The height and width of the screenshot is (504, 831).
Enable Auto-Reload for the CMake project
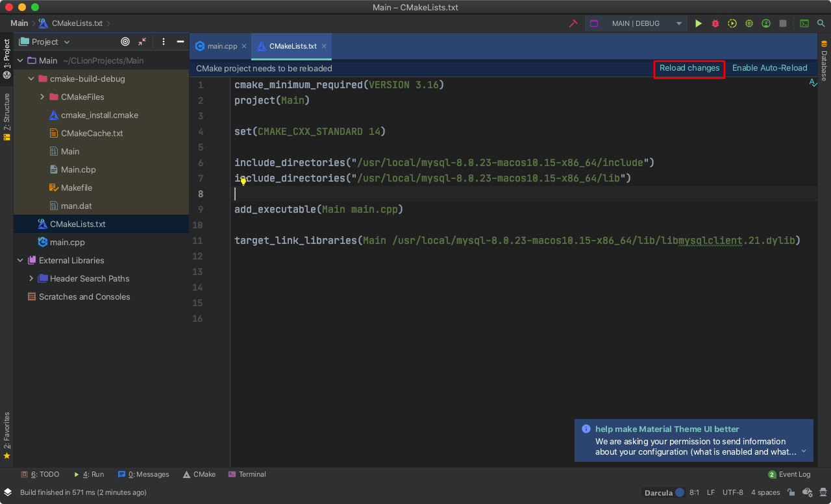(770, 67)
